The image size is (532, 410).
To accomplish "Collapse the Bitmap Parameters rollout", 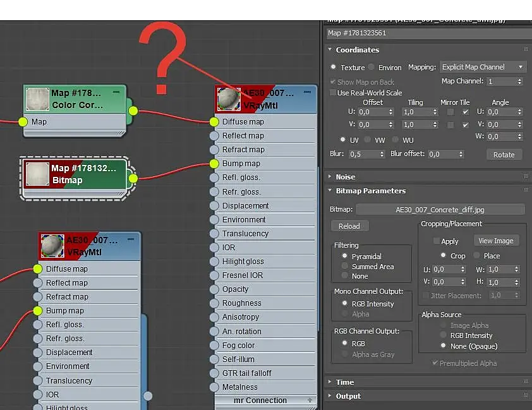I will click(x=330, y=191).
